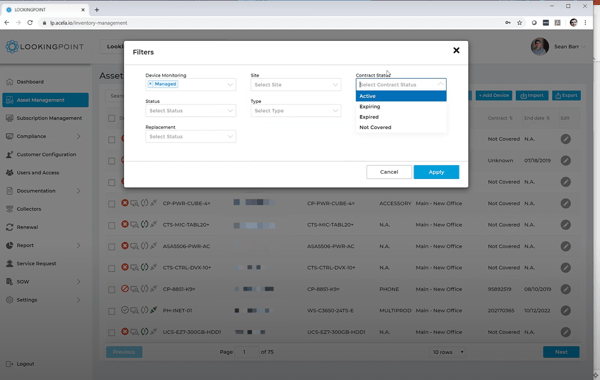600x380 pixels.
Task: Expand the Settings menu
Action: pos(43,300)
